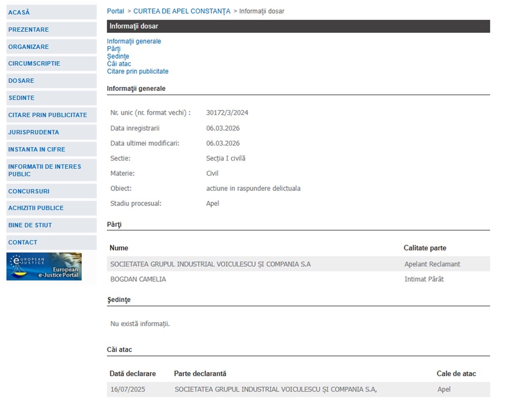
Task: Click the Nu există informații text
Action: click(x=140, y=324)
